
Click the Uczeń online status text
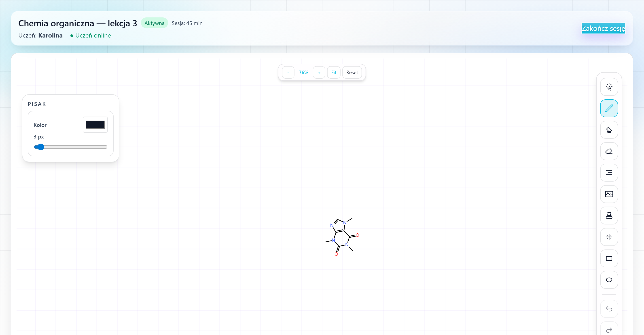point(91,36)
